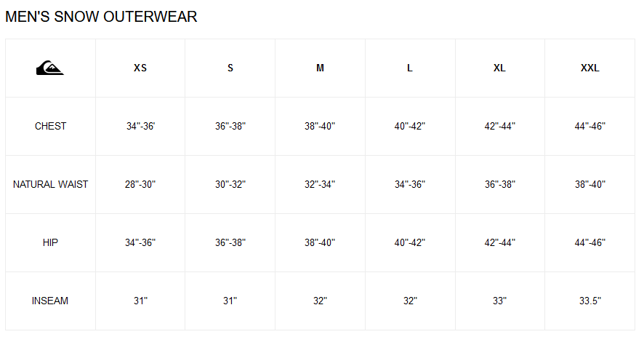Screen dimensions: 644x337
Task: Click the L size column header
Action: (410, 68)
